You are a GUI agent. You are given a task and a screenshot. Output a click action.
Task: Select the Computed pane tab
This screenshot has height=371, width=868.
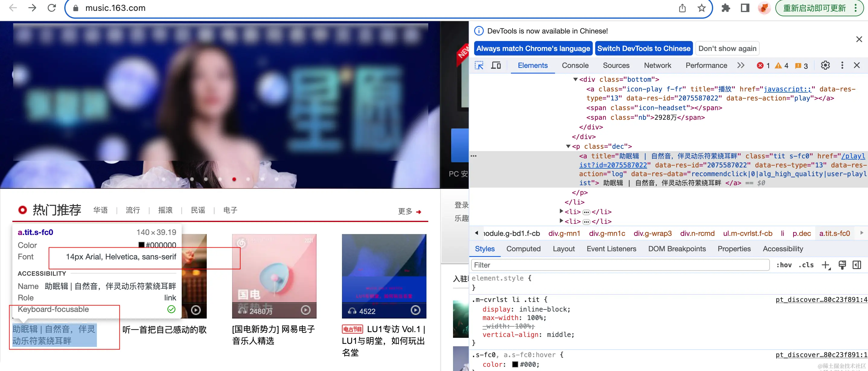pos(523,249)
